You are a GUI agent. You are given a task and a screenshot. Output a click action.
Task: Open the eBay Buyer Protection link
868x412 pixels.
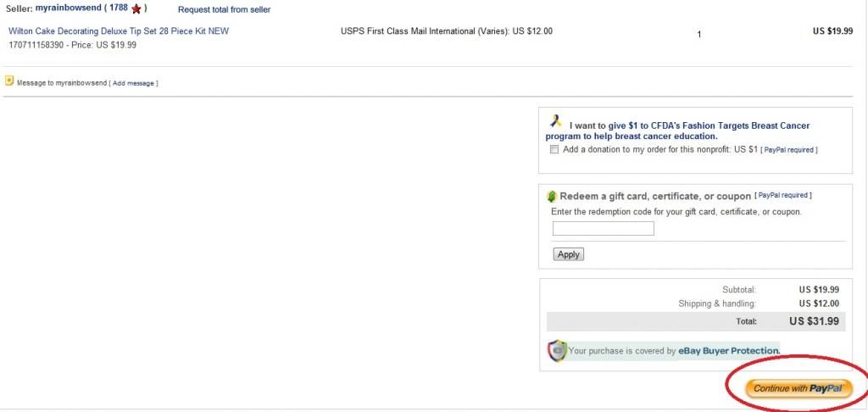pyautogui.click(x=728, y=350)
